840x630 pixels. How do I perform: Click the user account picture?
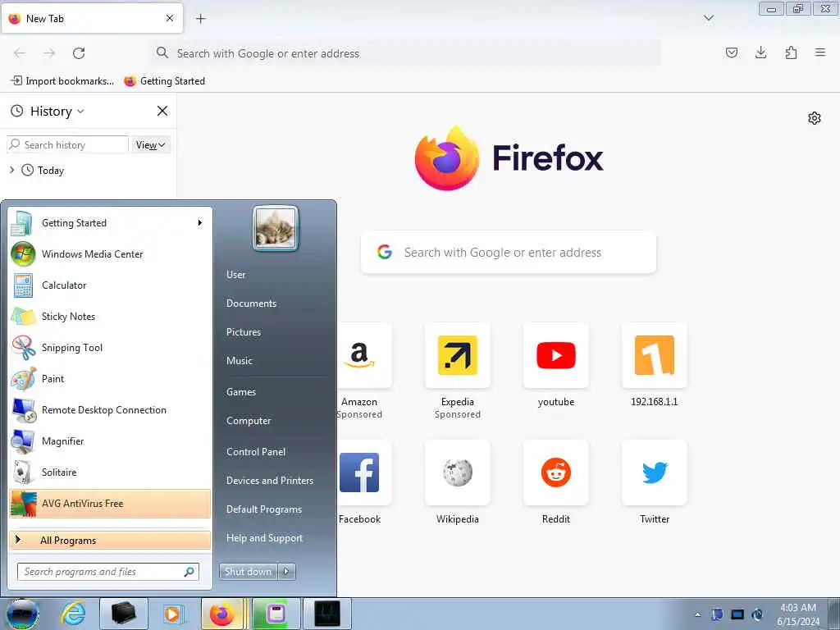tap(276, 228)
